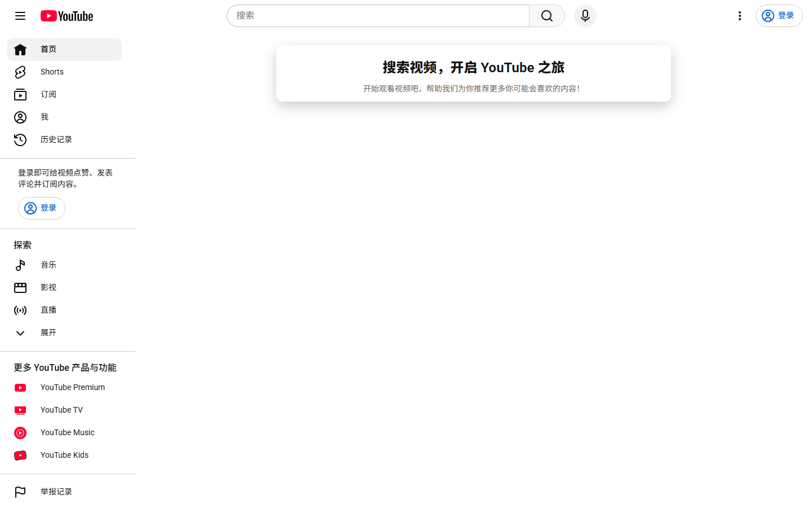Image resolution: width=812 pixels, height=508 pixels.
Task: Click the 订阅 subscriptions icon
Action: (x=20, y=95)
